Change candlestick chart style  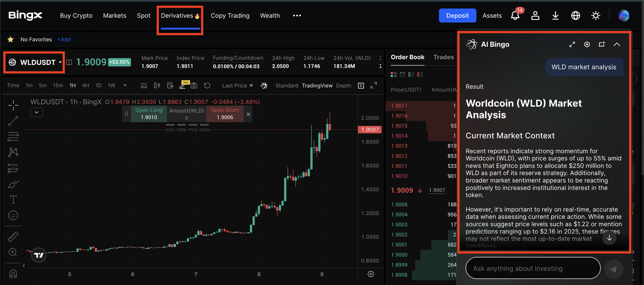click(157, 85)
